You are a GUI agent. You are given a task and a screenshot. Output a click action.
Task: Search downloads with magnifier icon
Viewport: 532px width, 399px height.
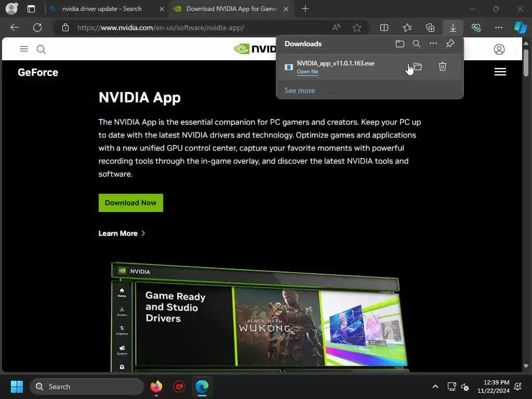416,44
